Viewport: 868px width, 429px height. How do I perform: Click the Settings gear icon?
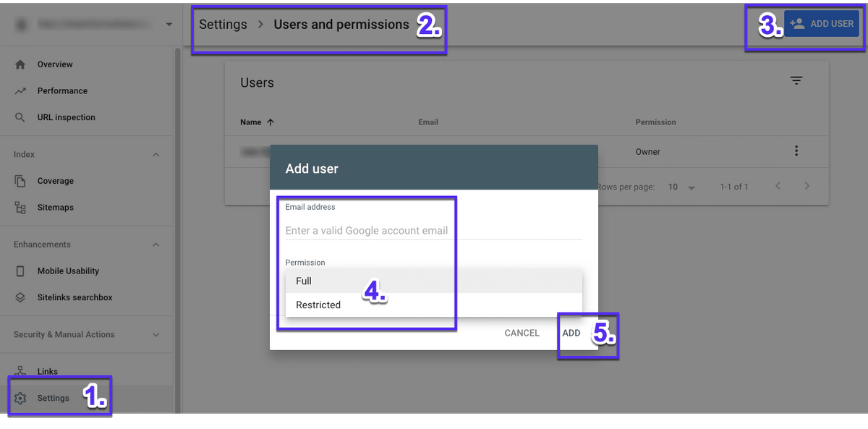[x=20, y=398]
